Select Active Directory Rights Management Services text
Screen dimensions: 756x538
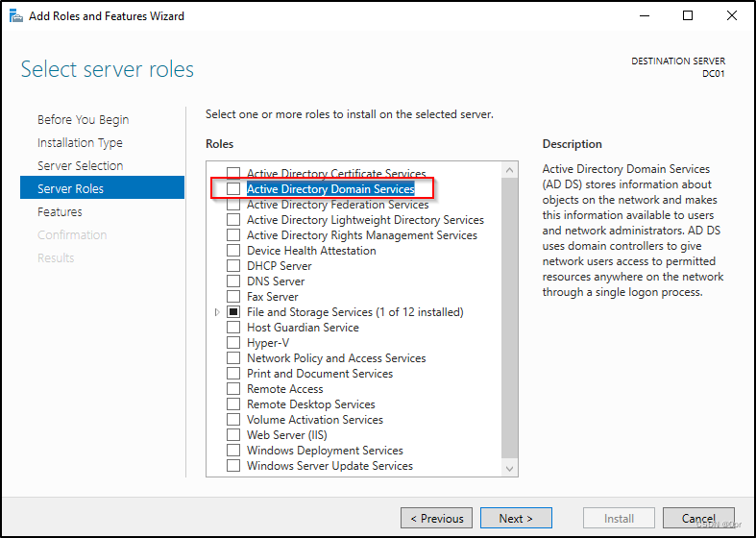pos(362,235)
